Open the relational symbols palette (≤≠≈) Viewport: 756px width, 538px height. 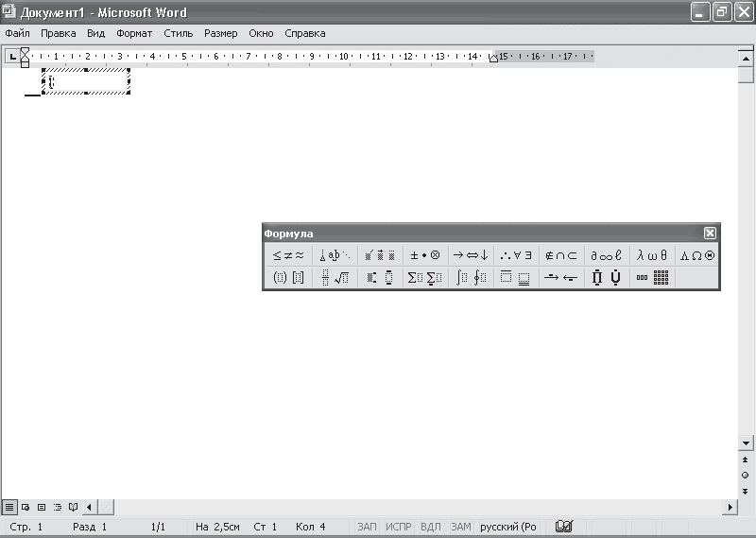pos(288,255)
